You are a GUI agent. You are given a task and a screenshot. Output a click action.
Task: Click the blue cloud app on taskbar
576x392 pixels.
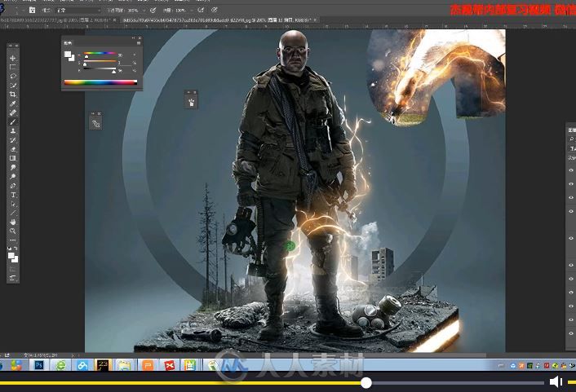click(82, 365)
